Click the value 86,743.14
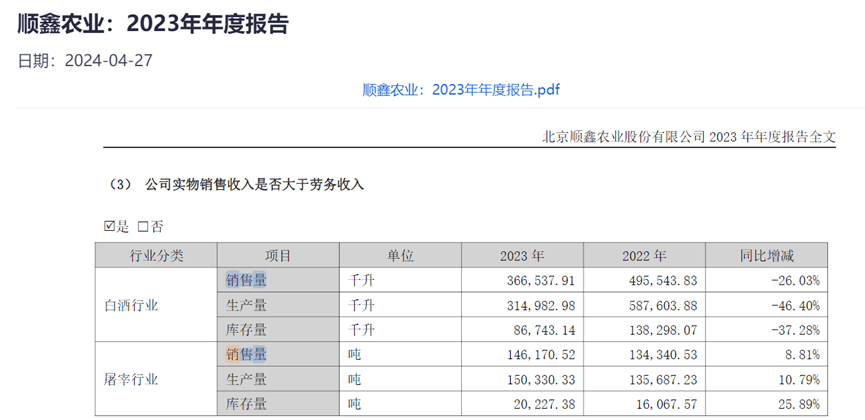 (544, 331)
